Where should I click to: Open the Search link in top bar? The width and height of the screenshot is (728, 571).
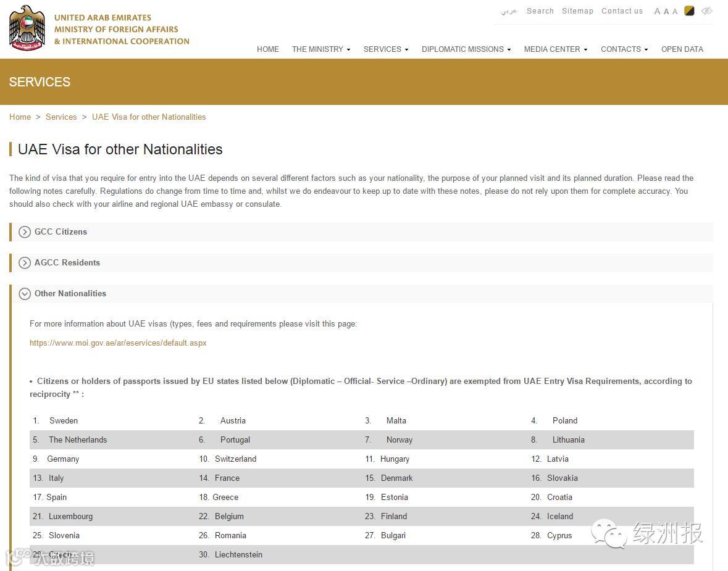click(x=540, y=11)
